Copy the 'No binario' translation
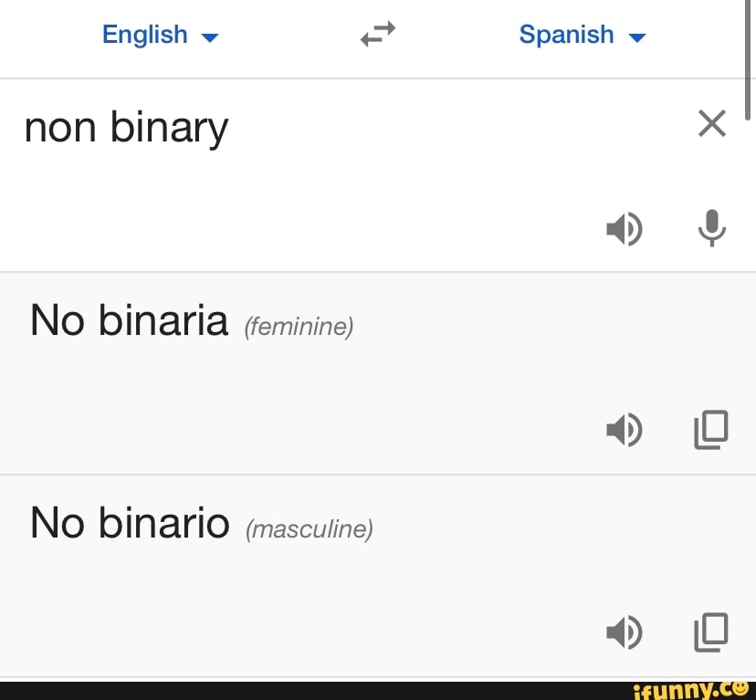 point(711,632)
